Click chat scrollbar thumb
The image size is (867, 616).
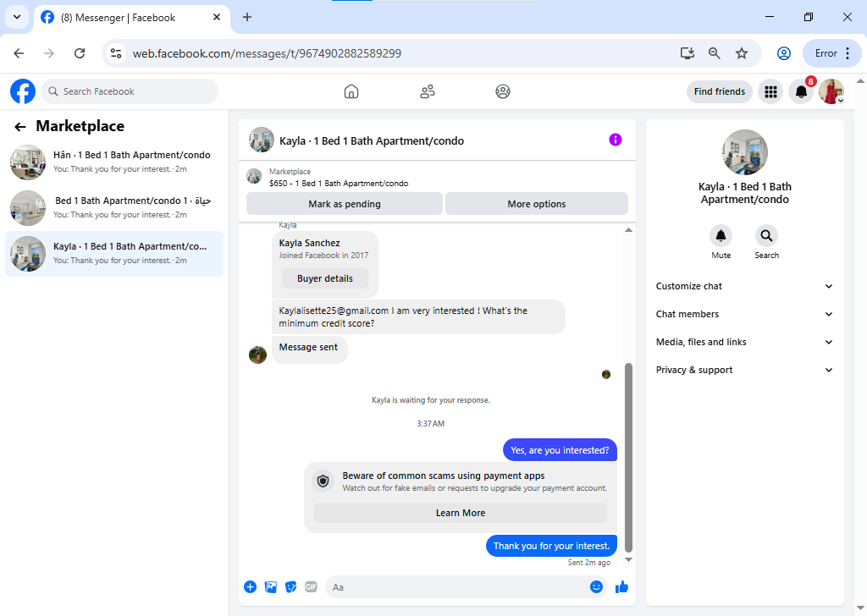pos(628,458)
